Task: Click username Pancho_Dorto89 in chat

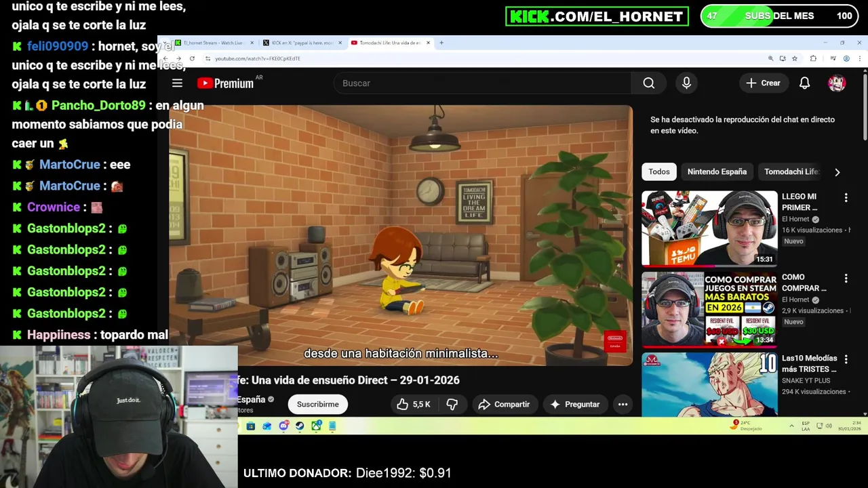Action: [98, 105]
